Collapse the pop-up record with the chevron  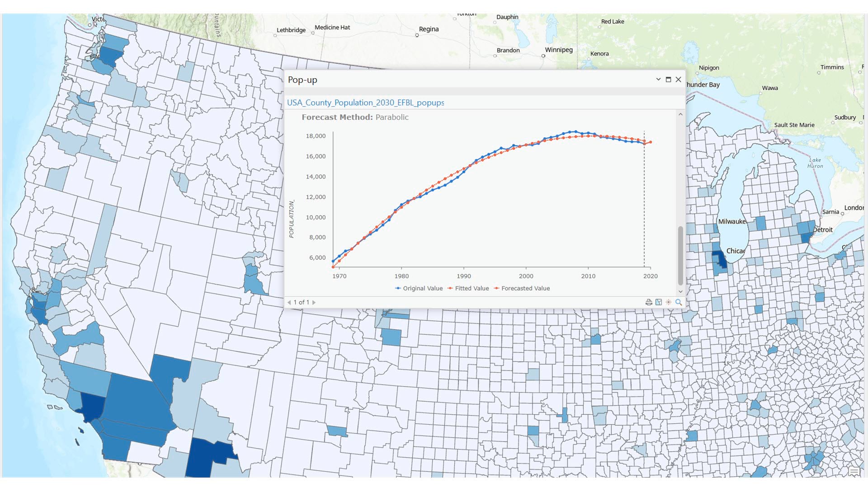[658, 79]
